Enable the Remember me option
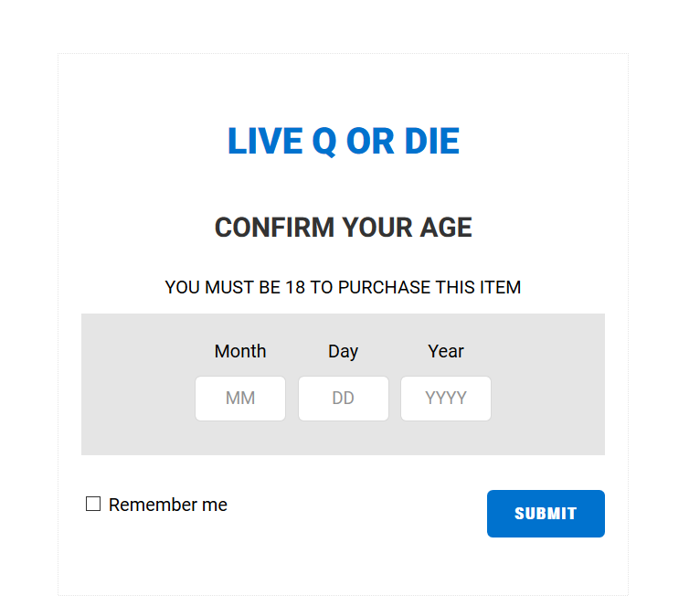Viewport: 700px width, 596px height. tap(93, 504)
